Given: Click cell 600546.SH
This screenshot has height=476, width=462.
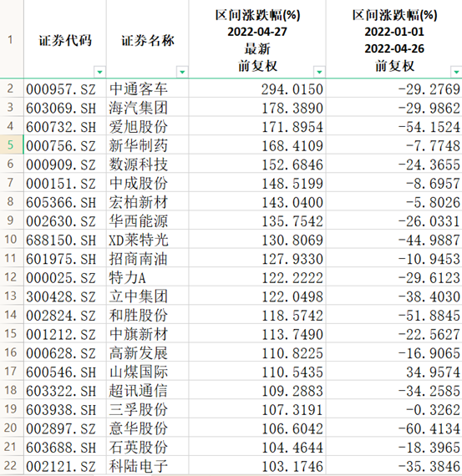Looking at the screenshot, I should coord(65,372).
